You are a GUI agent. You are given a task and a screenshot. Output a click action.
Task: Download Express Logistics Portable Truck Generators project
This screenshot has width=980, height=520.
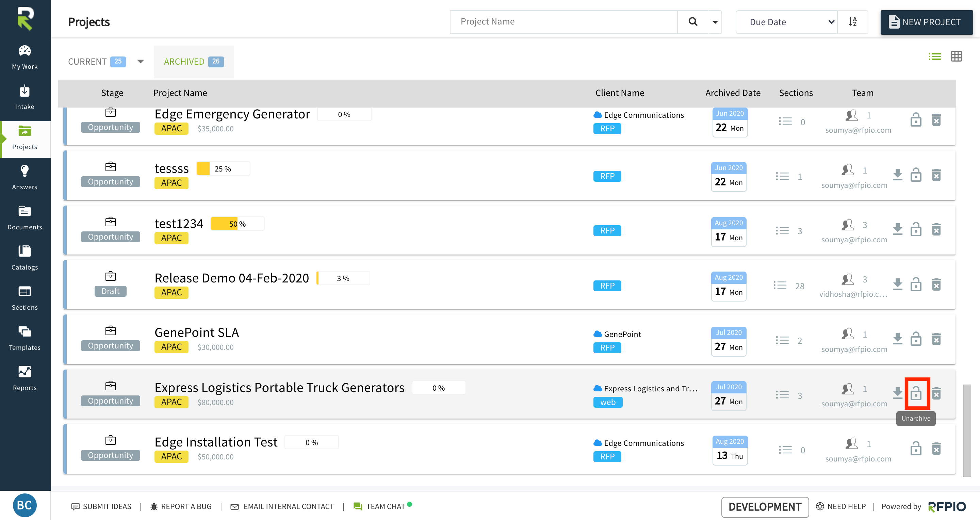[x=897, y=393]
